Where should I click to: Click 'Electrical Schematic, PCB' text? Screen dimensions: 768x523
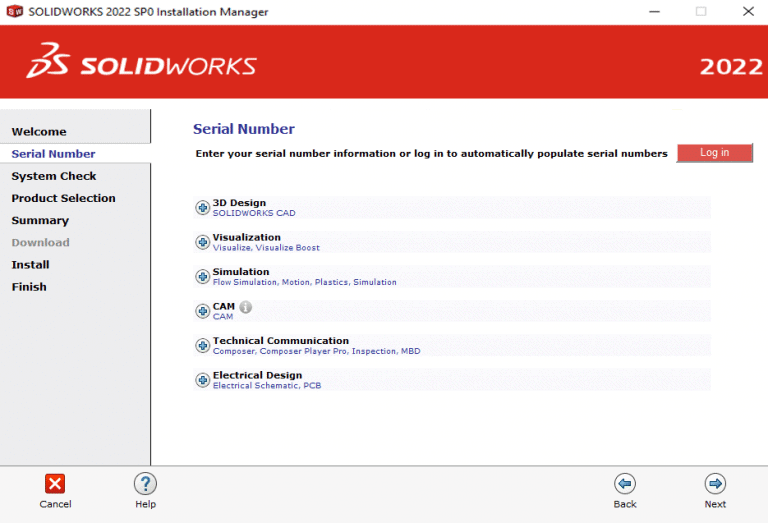(267, 385)
